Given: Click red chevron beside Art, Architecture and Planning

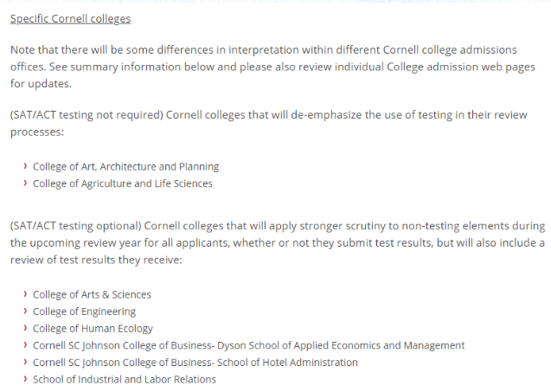Looking at the screenshot, I should click(25, 166).
